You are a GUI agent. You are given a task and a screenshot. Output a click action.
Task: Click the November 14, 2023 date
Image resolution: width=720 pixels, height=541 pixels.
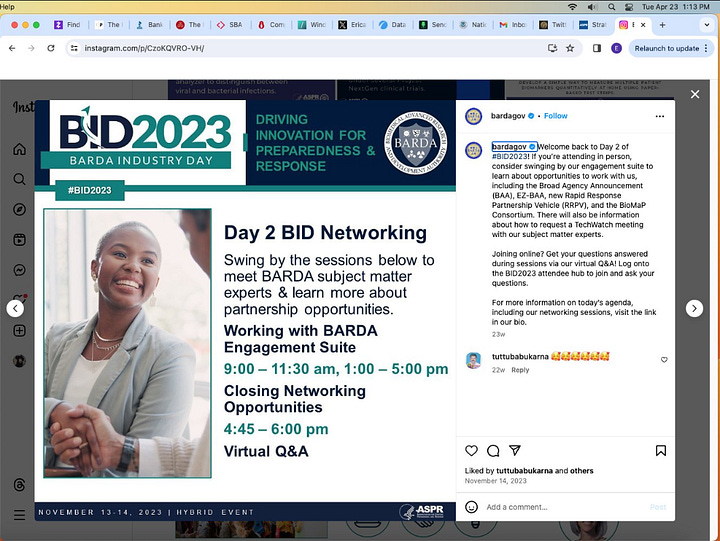pos(495,481)
